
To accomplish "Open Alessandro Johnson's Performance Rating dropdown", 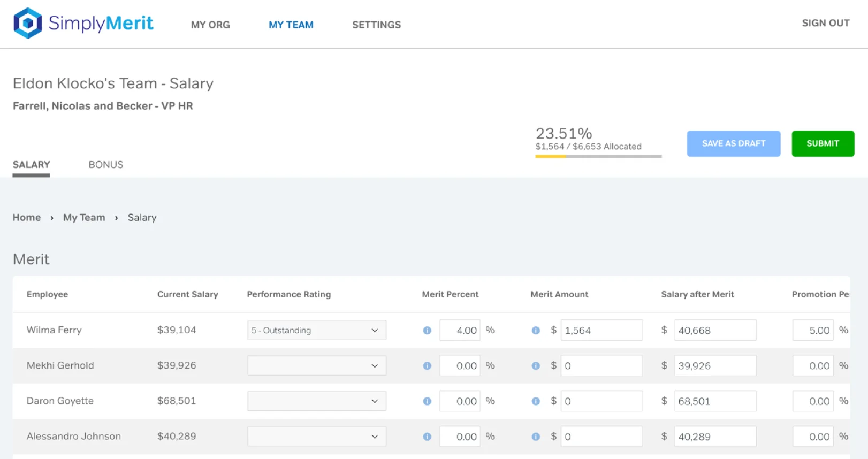I will click(317, 436).
